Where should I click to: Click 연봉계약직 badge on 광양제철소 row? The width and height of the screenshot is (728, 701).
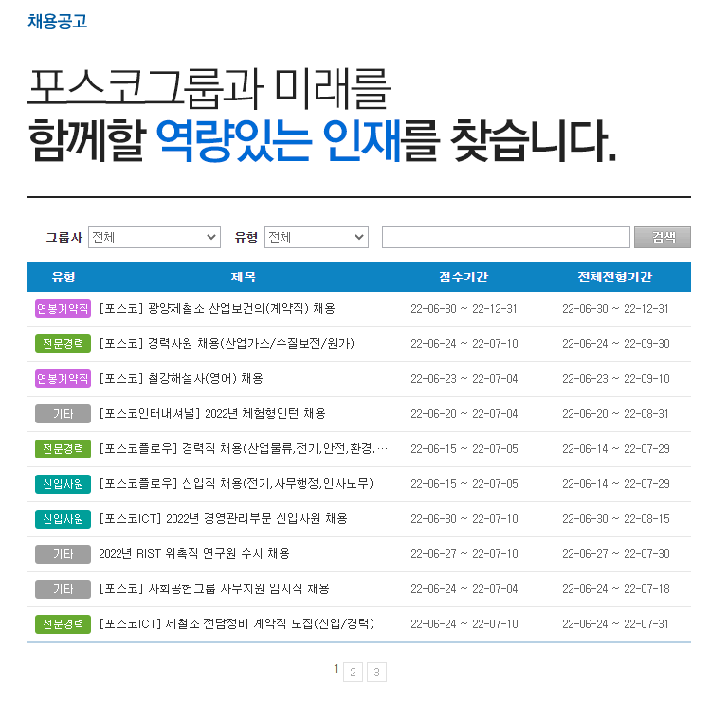pos(63,309)
